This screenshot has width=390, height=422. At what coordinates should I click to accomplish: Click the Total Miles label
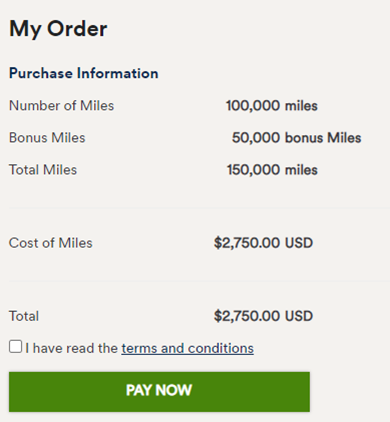point(43,170)
